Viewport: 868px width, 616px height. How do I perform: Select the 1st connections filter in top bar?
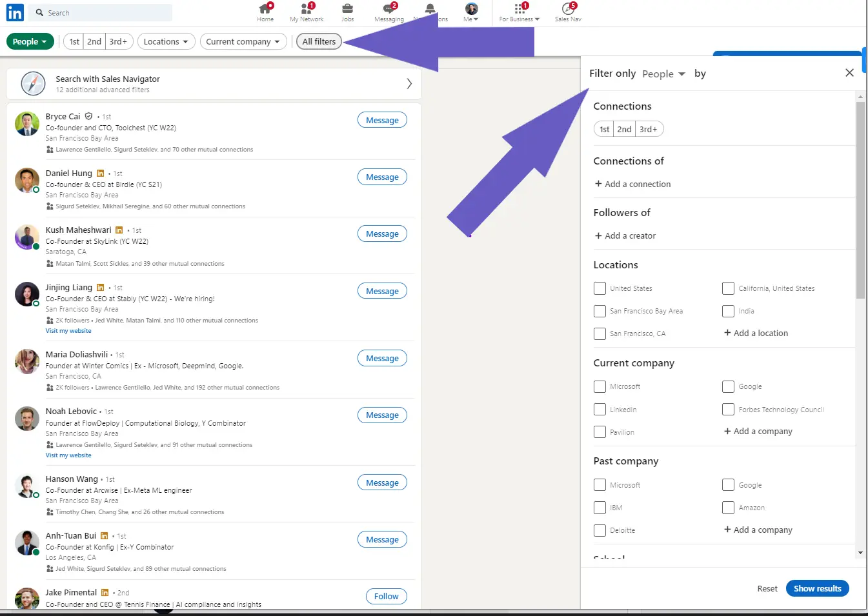pyautogui.click(x=74, y=41)
